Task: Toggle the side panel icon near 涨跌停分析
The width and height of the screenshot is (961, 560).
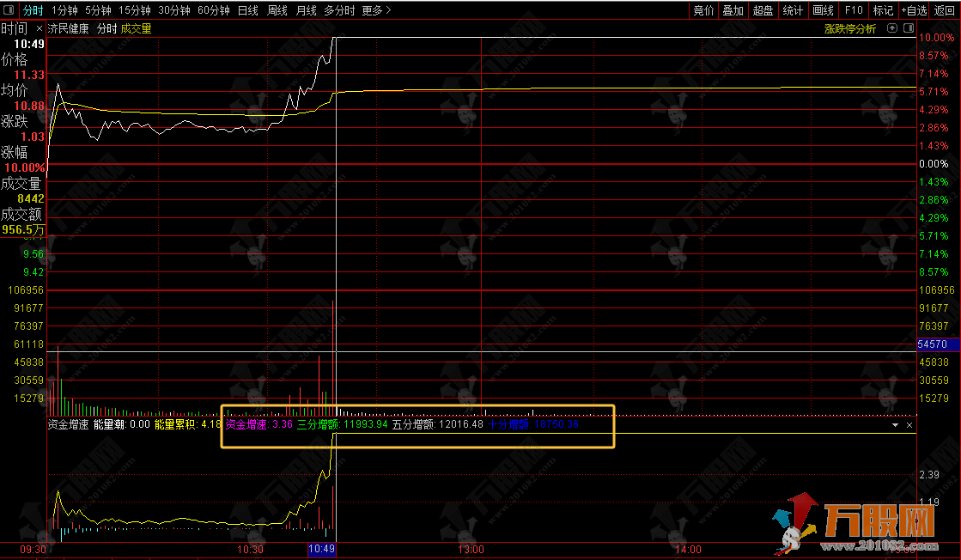Action: 909,28
